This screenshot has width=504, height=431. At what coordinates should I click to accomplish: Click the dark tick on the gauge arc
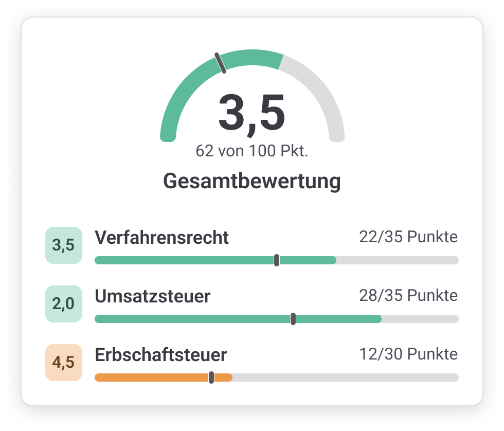pyautogui.click(x=221, y=63)
